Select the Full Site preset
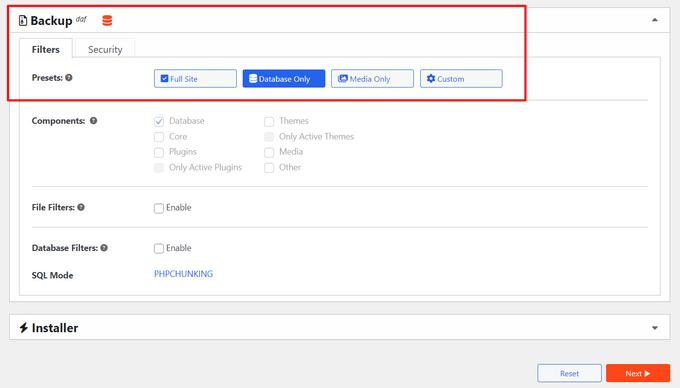Screen dimensions: 680x388 [195, 78]
